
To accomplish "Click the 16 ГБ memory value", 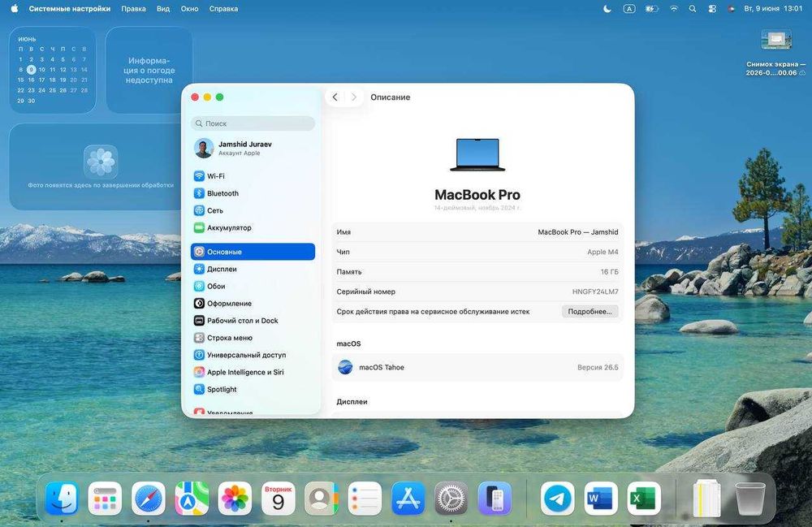I will click(609, 271).
